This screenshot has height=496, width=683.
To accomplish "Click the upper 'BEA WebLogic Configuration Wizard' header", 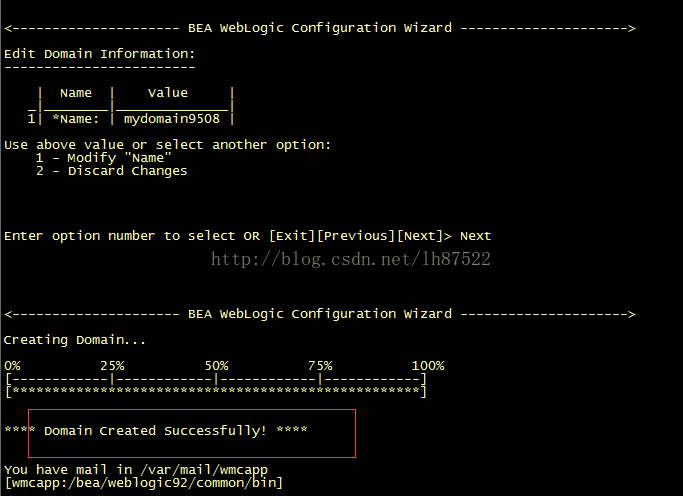I will (x=320, y=28).
